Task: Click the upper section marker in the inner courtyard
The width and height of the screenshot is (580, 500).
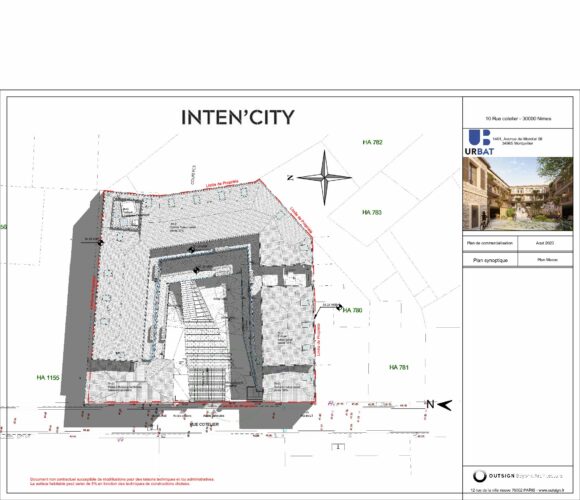Action: [x=192, y=250]
